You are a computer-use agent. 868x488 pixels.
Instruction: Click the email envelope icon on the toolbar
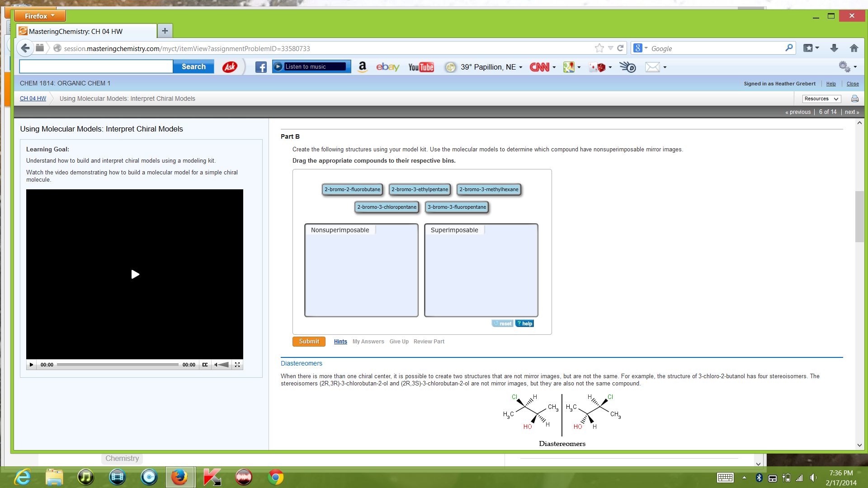point(652,67)
